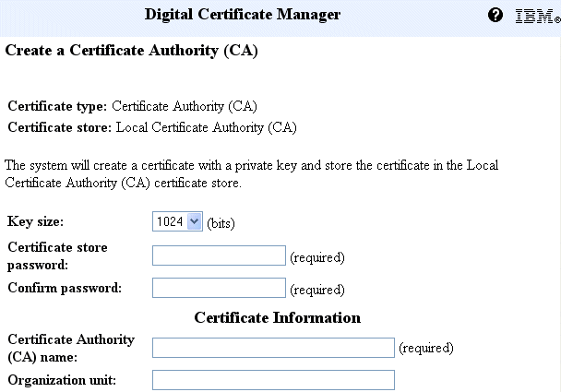Click the Create a Certificate Authority heading
Screen dimensions: 561x392
(131, 51)
